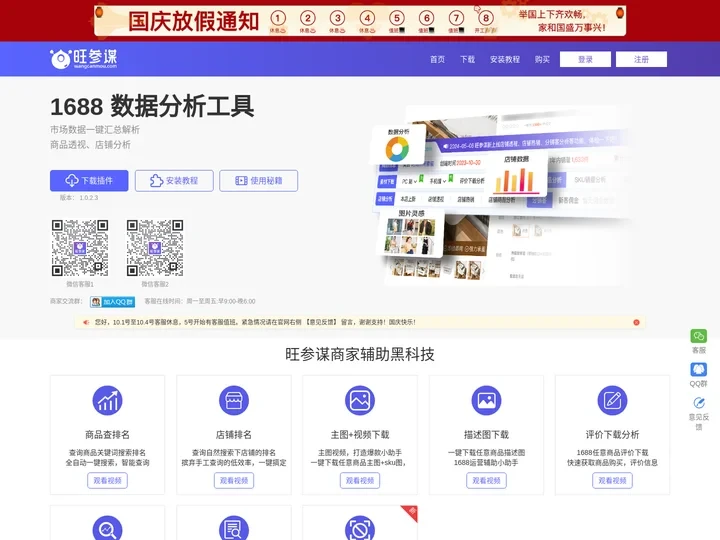Image resolution: width=720 pixels, height=540 pixels.
Task: Click the 国庆放假通知 banner
Action: click(360, 21)
